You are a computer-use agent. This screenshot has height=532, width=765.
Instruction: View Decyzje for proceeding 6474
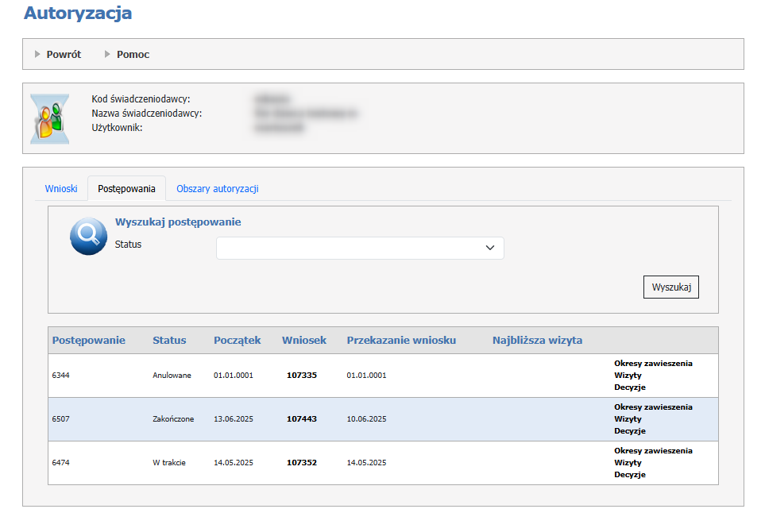pyautogui.click(x=630, y=475)
